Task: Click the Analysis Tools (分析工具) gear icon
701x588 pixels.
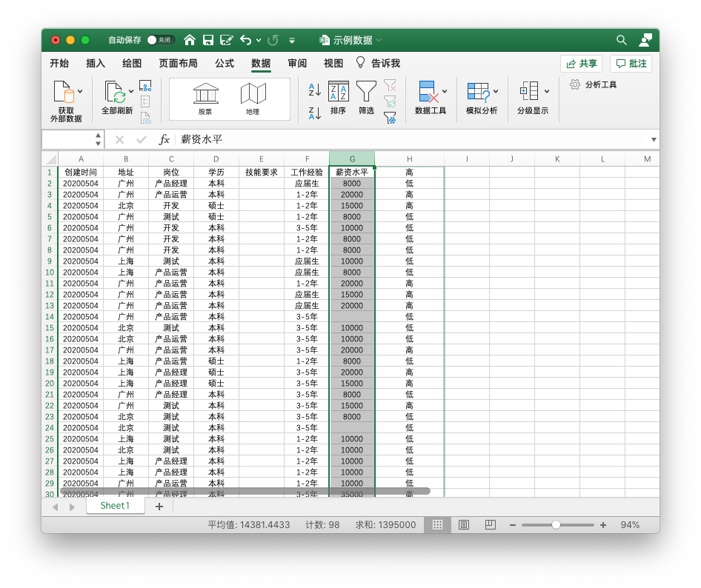Action: [575, 84]
